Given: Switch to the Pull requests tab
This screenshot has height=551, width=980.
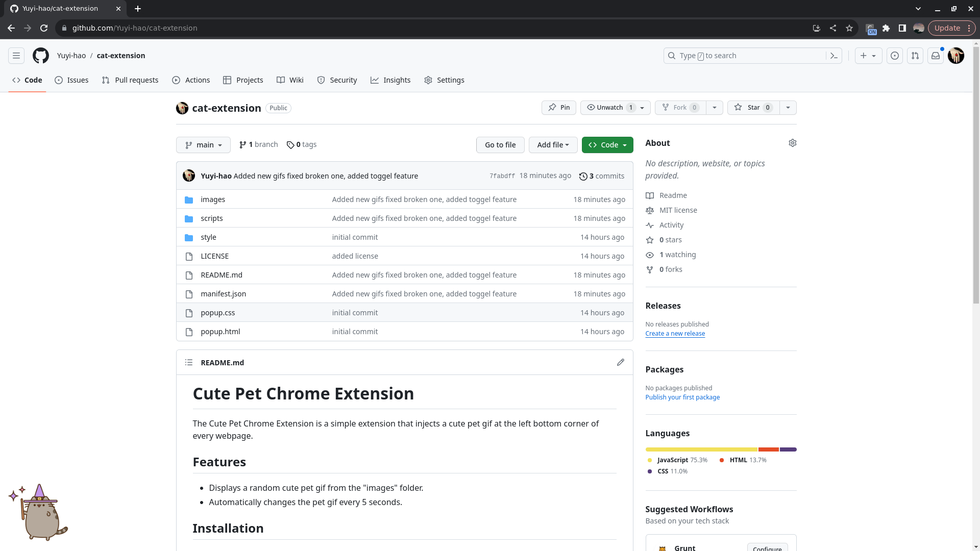Looking at the screenshot, I should click(130, 80).
